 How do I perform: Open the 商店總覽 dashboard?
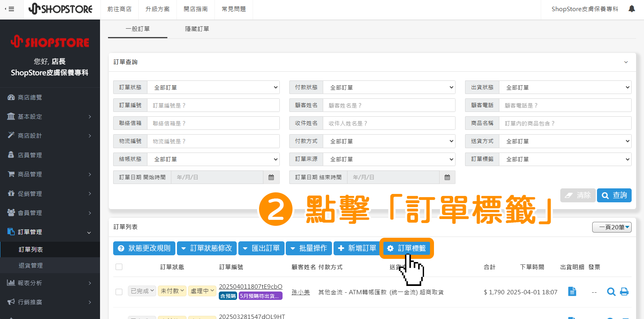click(x=50, y=97)
